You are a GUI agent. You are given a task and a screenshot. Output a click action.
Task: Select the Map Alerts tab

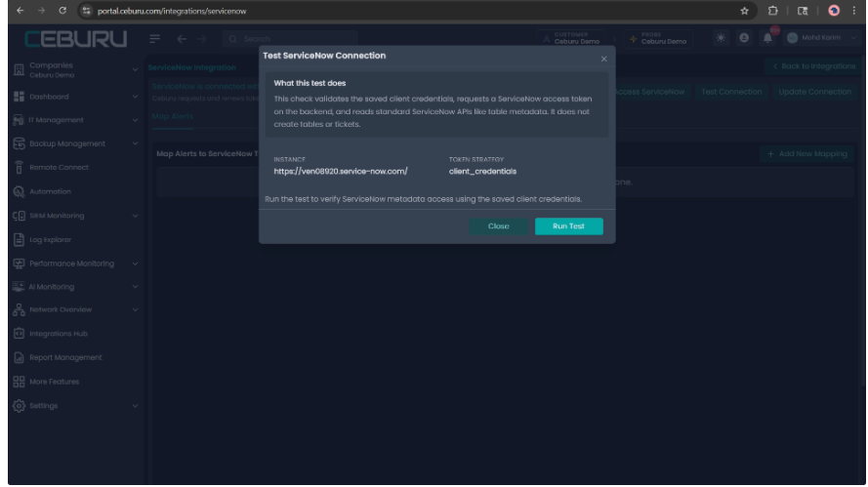[x=173, y=116]
